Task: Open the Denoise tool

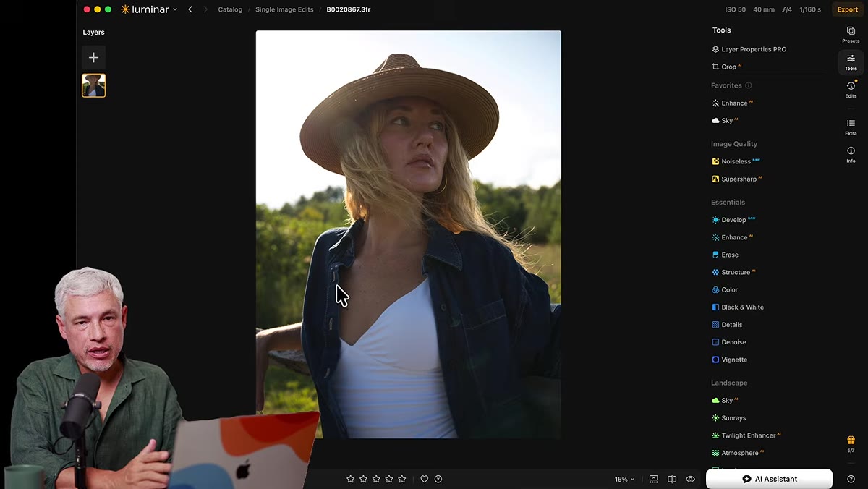Action: 728,342
